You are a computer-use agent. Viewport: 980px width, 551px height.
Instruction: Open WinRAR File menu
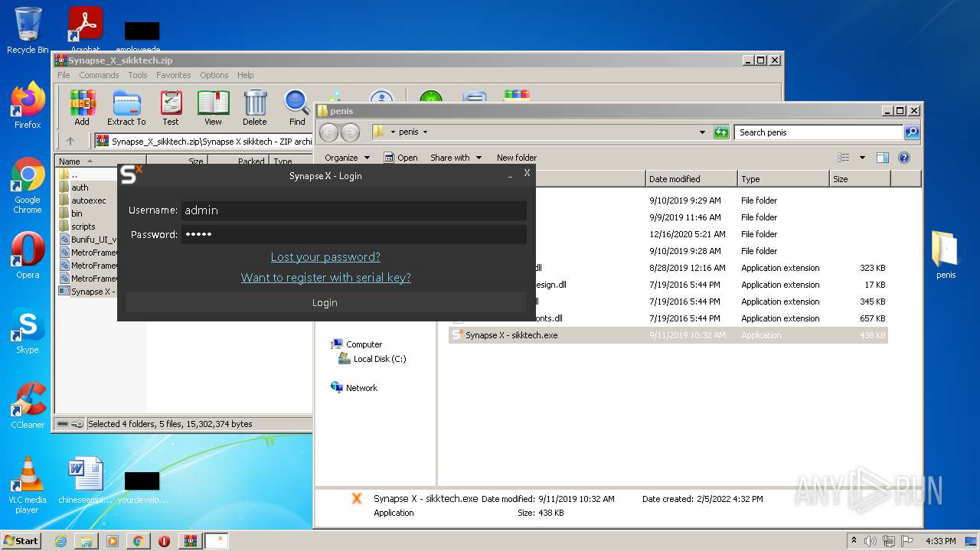click(x=64, y=75)
